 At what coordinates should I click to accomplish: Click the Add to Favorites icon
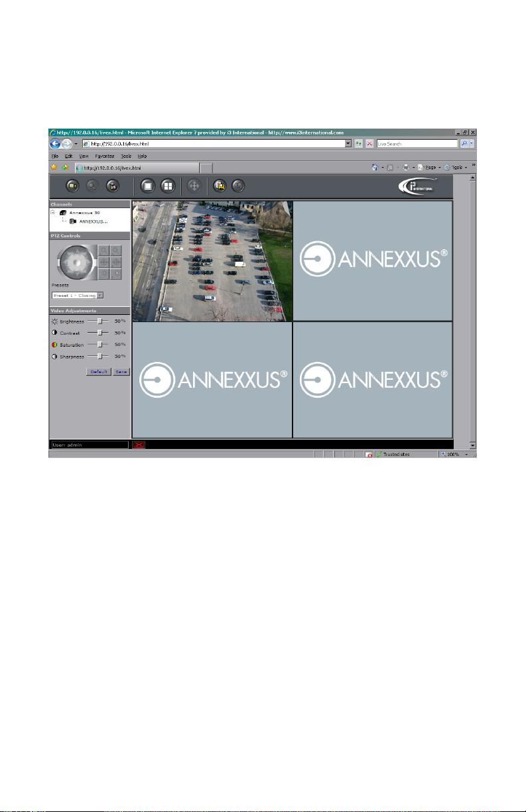65,167
